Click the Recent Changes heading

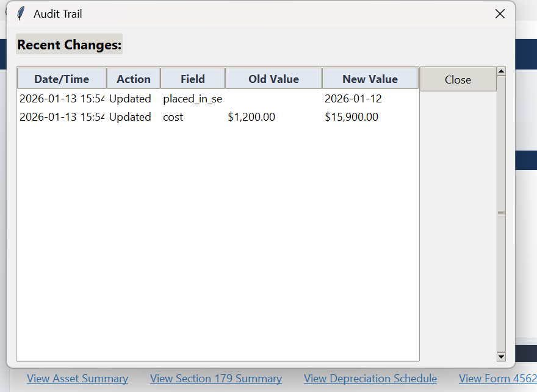(69, 44)
